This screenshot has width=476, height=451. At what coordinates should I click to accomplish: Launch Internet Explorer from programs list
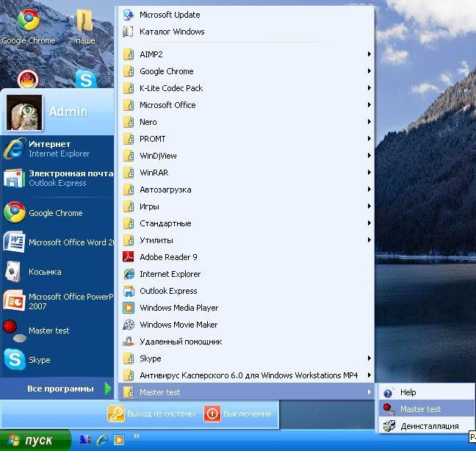pos(246,274)
